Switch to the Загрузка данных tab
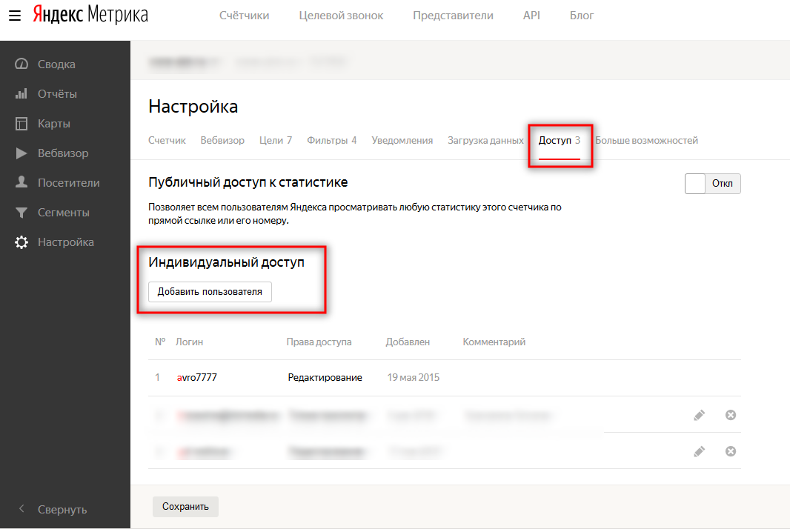The height and width of the screenshot is (532, 790). [485, 141]
